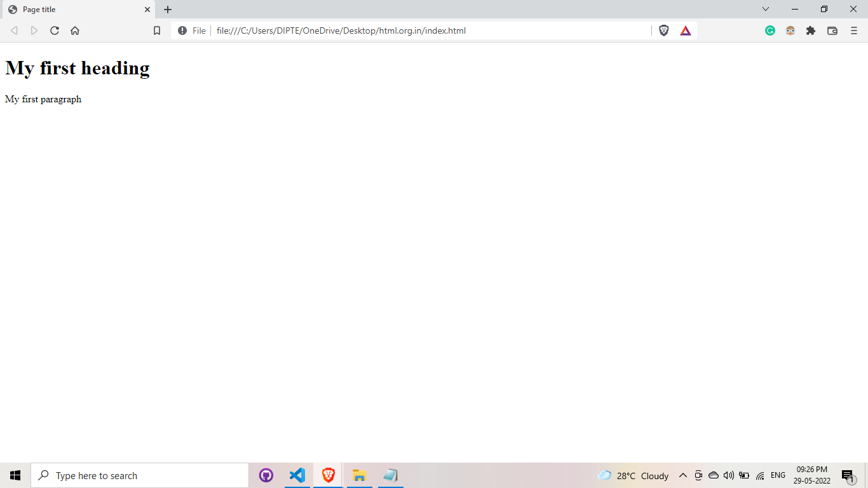The height and width of the screenshot is (488, 868).
Task: Open the tab list dropdown arrow
Action: 765,9
